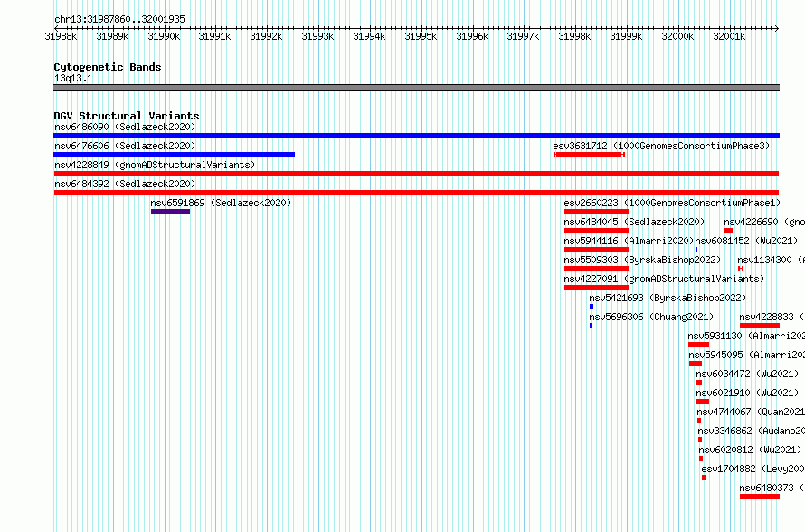Select the blue nsv6486090 variant bar
The image size is (805, 532).
coord(416,136)
